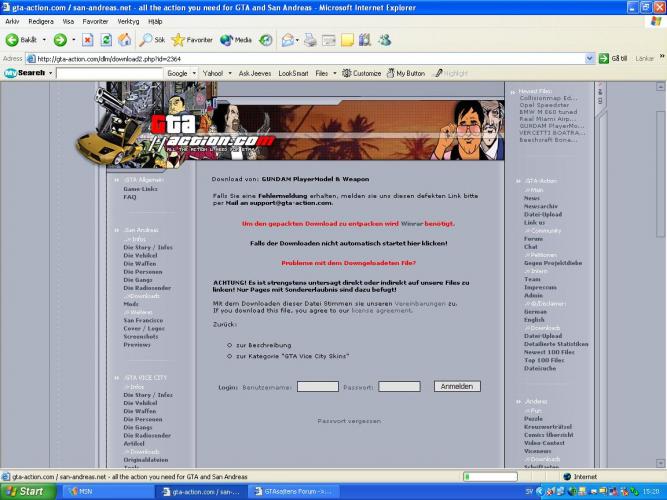Click the Forward green arrow button

click(x=60, y=40)
